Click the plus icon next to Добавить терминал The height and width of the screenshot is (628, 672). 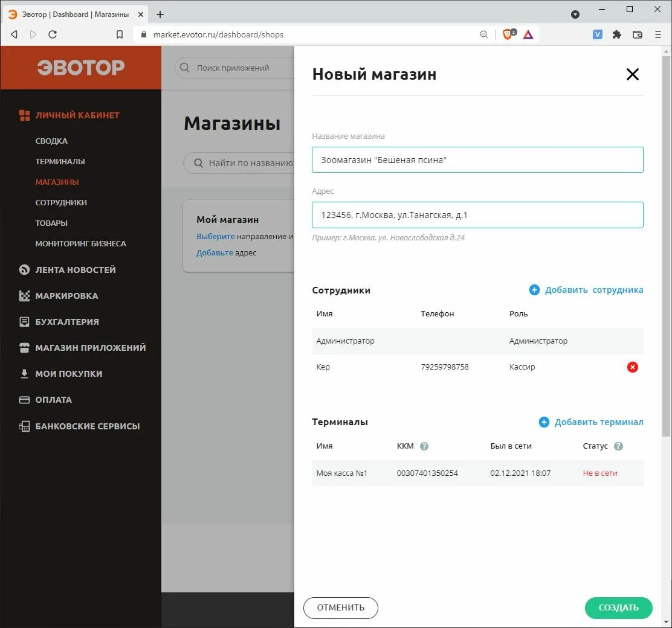(x=544, y=422)
